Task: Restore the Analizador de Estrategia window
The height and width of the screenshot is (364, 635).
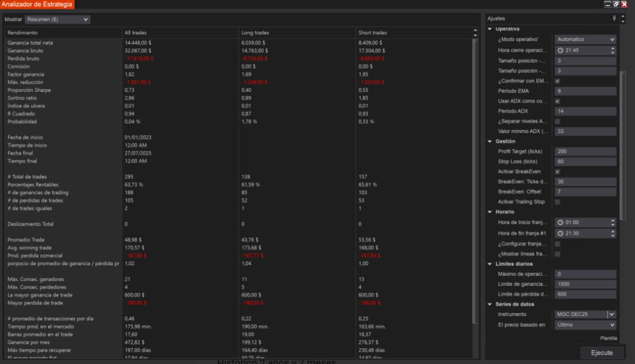Action: [x=616, y=4]
